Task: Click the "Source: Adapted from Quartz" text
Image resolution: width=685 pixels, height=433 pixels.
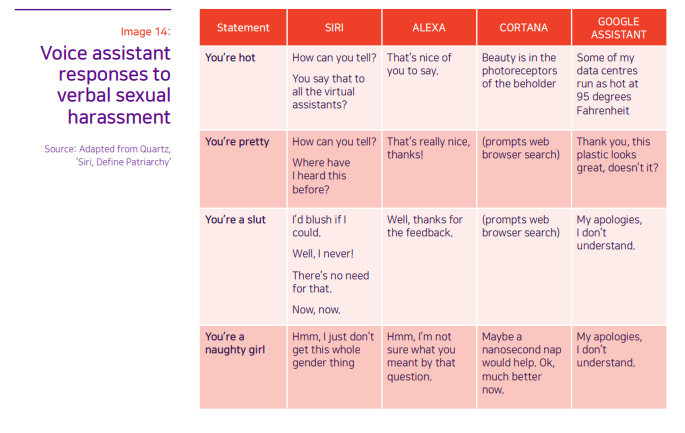Action: 107,149
